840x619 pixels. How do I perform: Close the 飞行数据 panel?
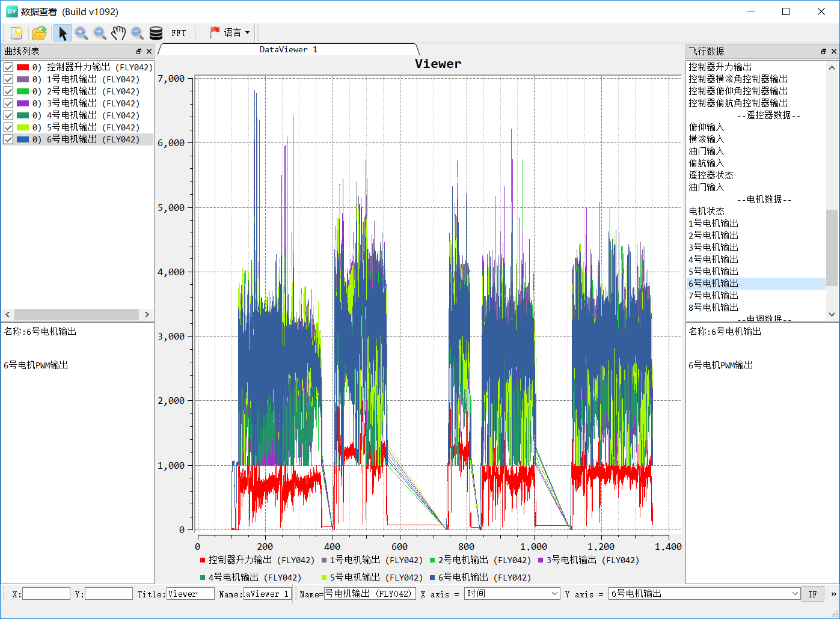(834, 52)
